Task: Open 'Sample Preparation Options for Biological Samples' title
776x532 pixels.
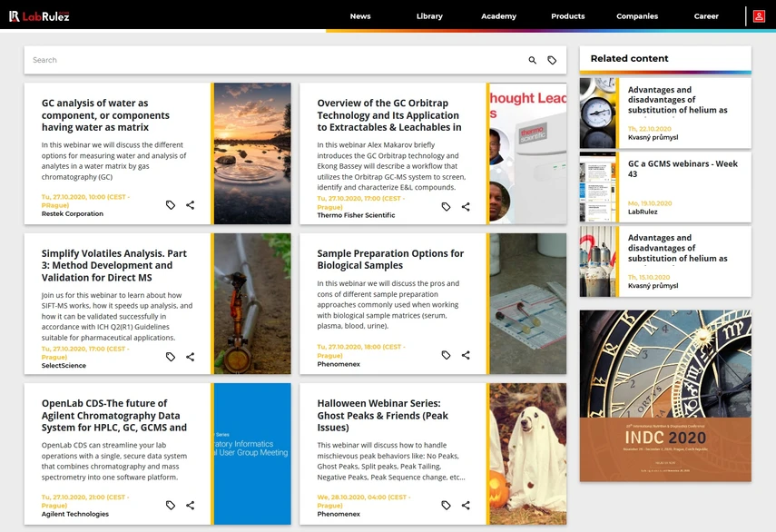Action: 390,260
